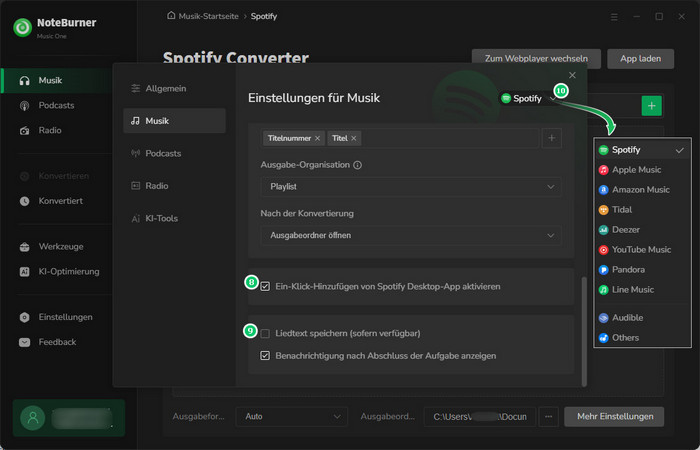Open Podcasts in the main sidebar
This screenshot has width=700, height=450.
pos(56,105)
